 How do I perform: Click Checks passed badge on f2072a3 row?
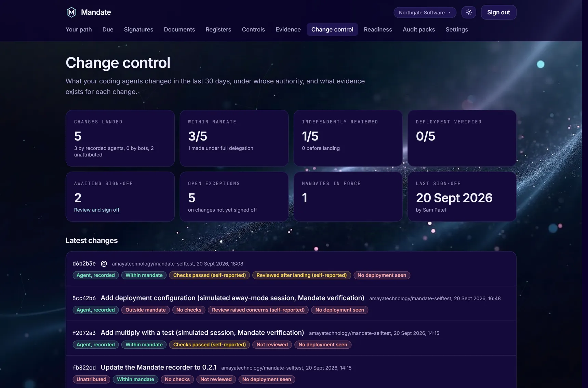[x=210, y=345]
